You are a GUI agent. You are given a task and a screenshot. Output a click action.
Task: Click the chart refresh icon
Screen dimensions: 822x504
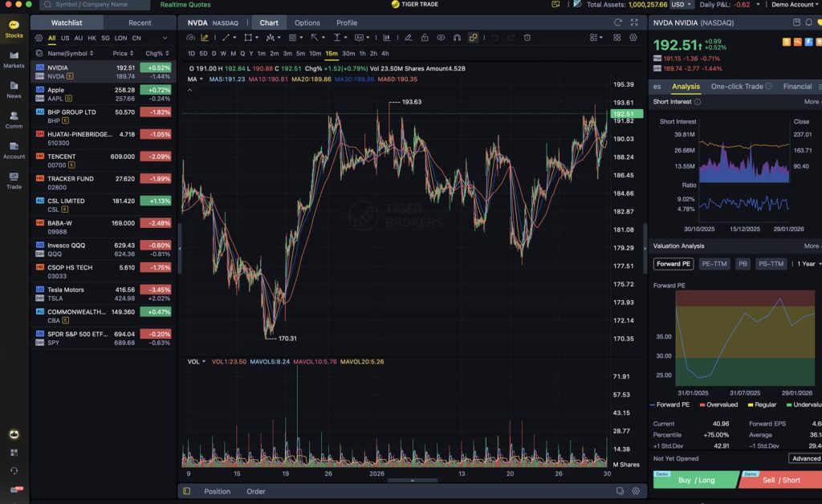coord(617,22)
